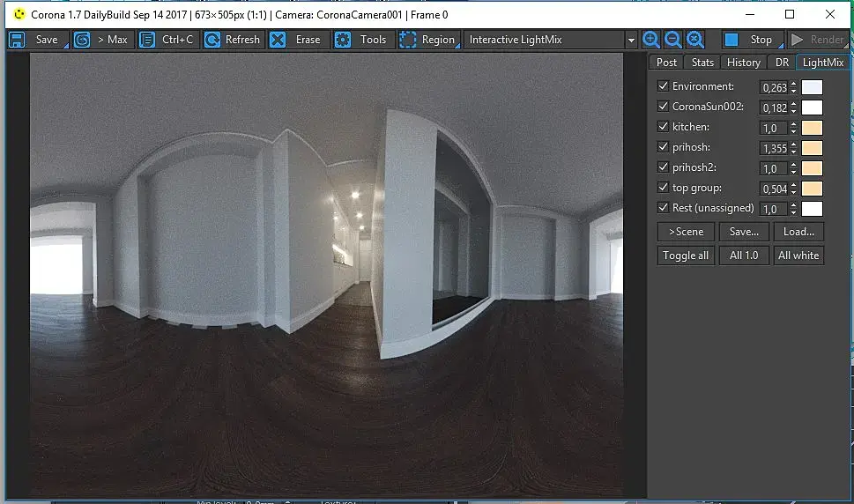Image resolution: width=854 pixels, height=504 pixels.
Task: Open the prihosh color swatch
Action: click(812, 148)
